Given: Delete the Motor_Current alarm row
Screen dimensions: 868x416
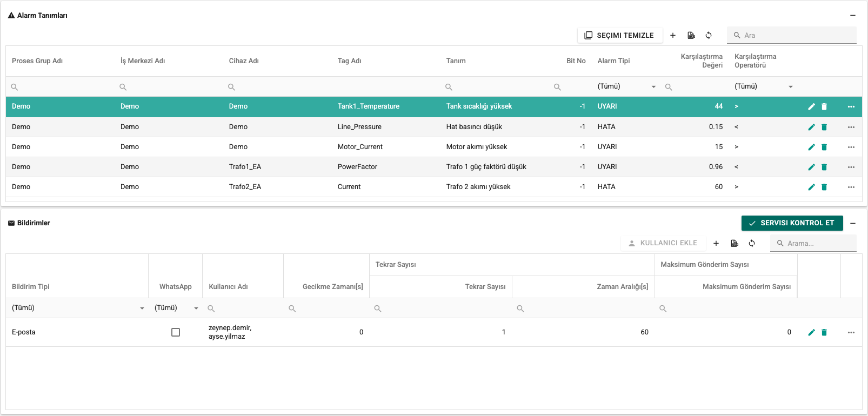Looking at the screenshot, I should pyautogui.click(x=824, y=147).
